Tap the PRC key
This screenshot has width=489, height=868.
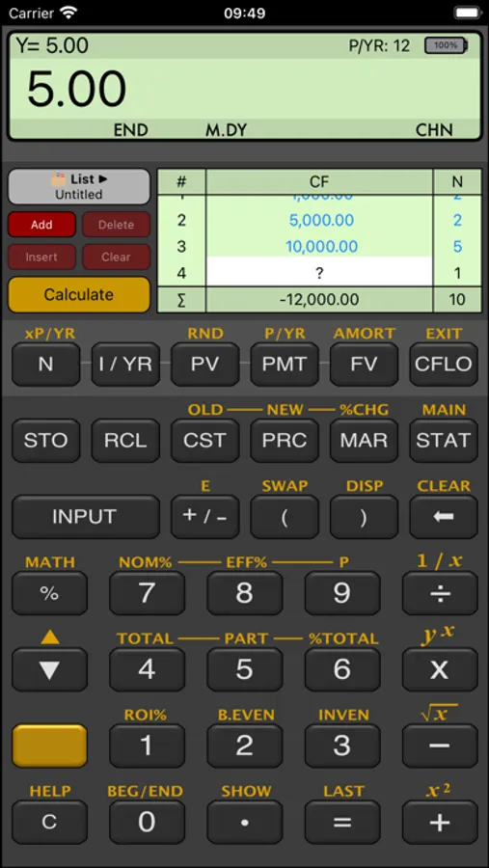pyautogui.click(x=285, y=441)
